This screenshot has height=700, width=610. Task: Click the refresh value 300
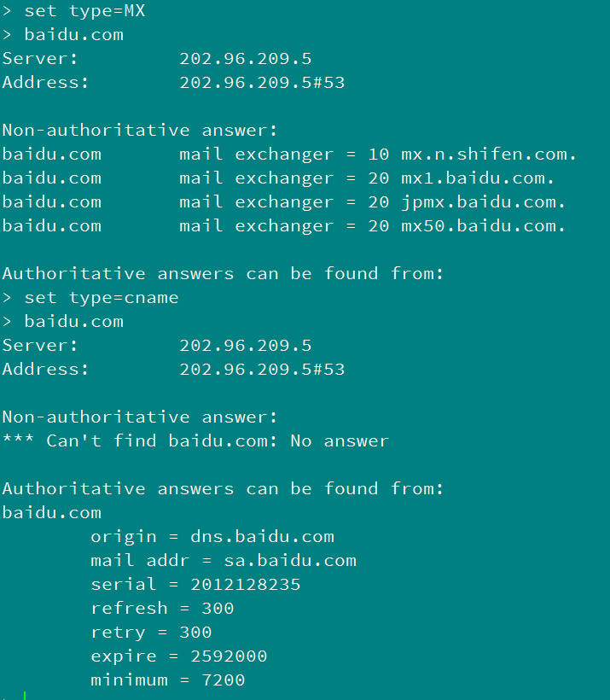click(218, 609)
